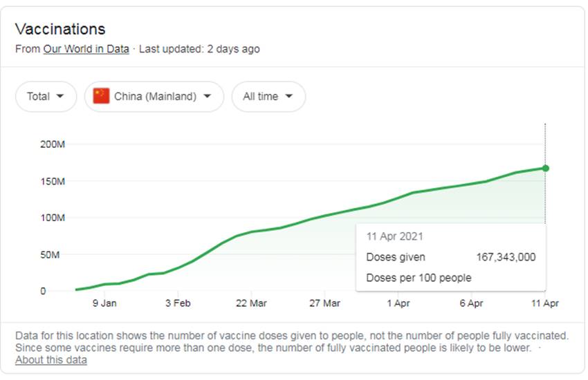Select the 3 Feb date on the x-axis
The height and width of the screenshot is (380, 588).
(178, 303)
